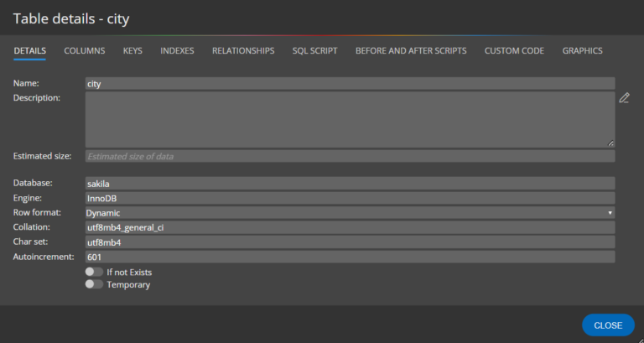Viewport: 644px width, 343px height.
Task: Click the 'Row format:' label
Action: 37,212
